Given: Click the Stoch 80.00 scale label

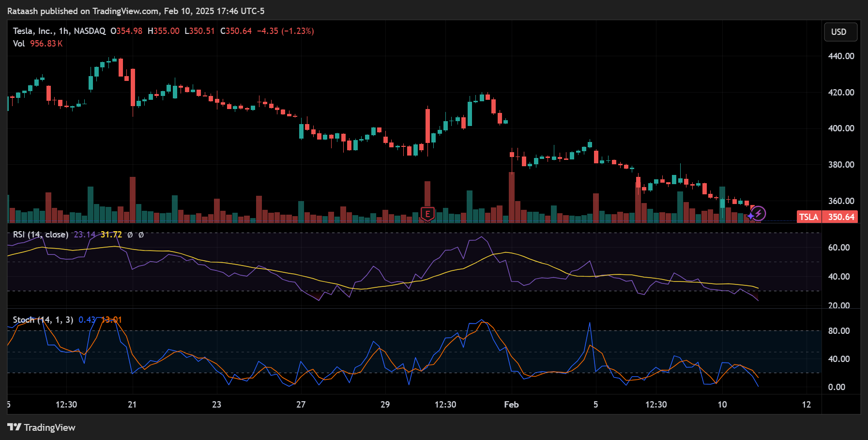Looking at the screenshot, I should tap(839, 331).
